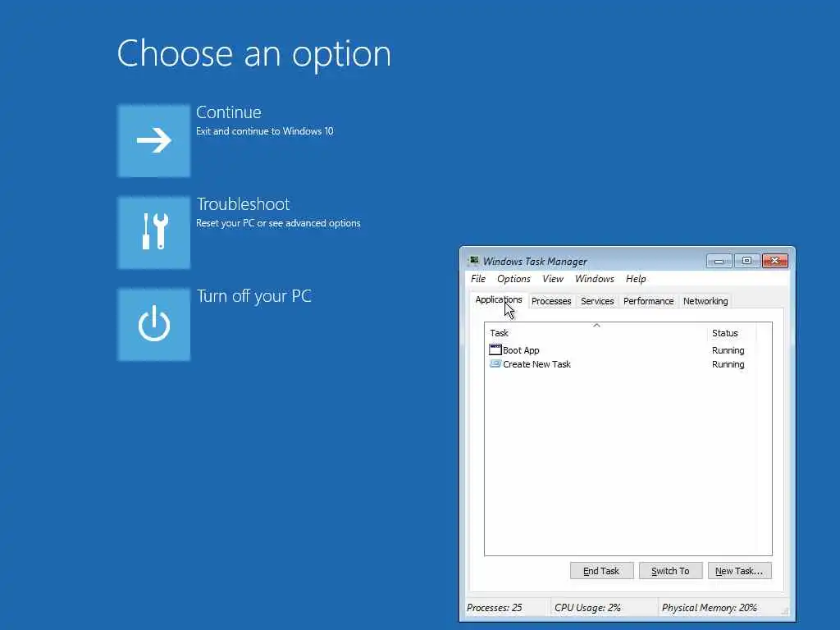This screenshot has width=840, height=630.
Task: Click the End Task button
Action: [601, 571]
